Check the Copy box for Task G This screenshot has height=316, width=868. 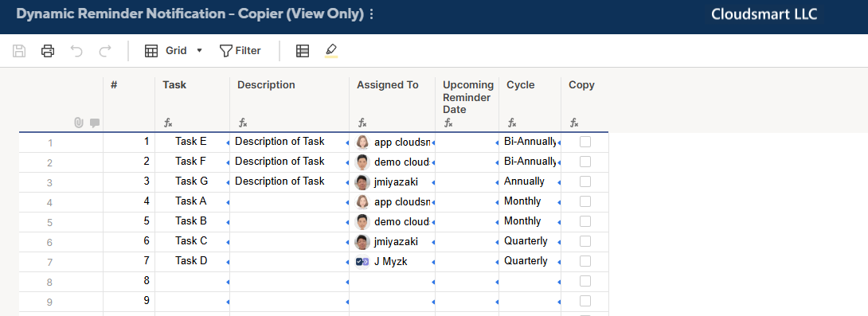coord(585,181)
